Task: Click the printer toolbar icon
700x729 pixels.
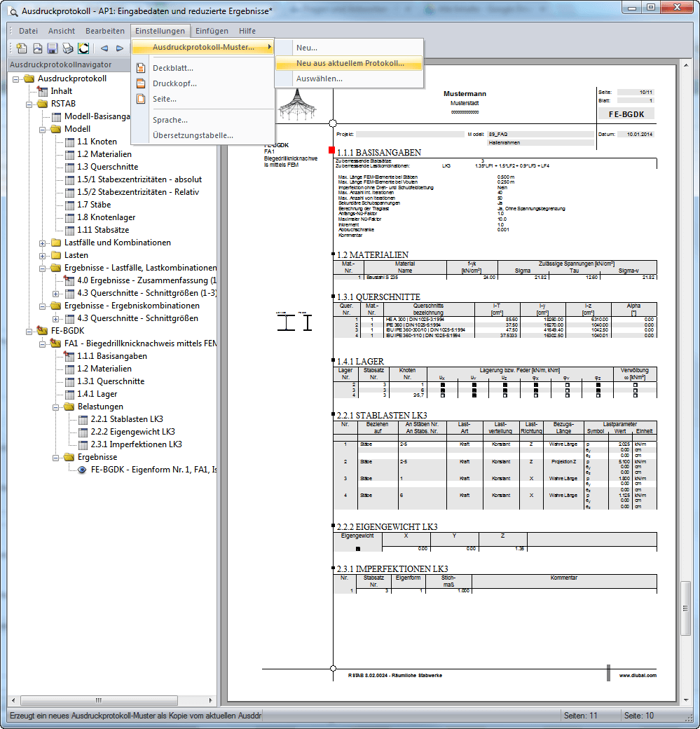Action: [68, 48]
